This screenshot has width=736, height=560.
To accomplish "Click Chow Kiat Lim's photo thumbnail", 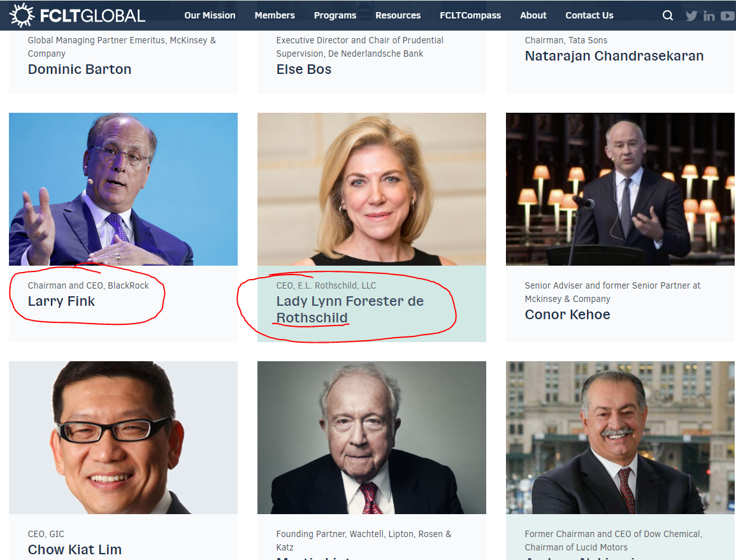I will (123, 438).
